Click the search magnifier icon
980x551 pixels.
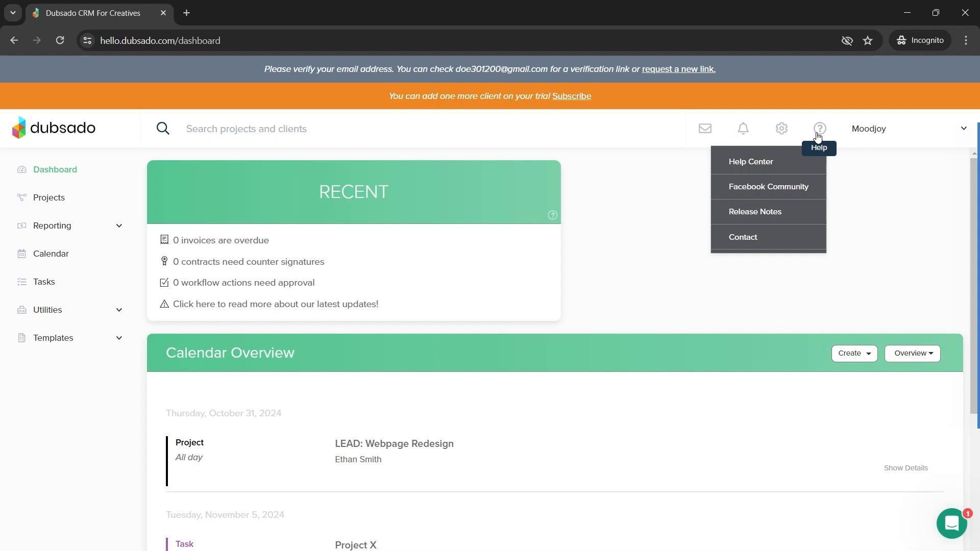pyautogui.click(x=163, y=129)
